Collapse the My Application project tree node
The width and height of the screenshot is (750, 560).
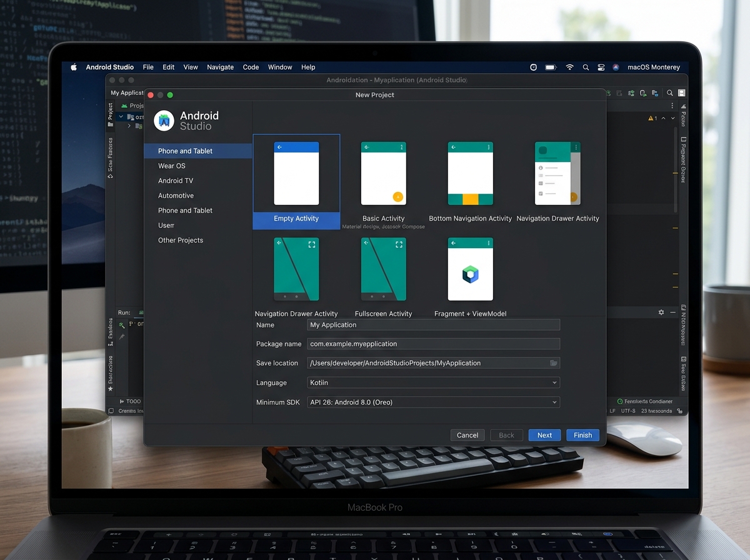(120, 117)
